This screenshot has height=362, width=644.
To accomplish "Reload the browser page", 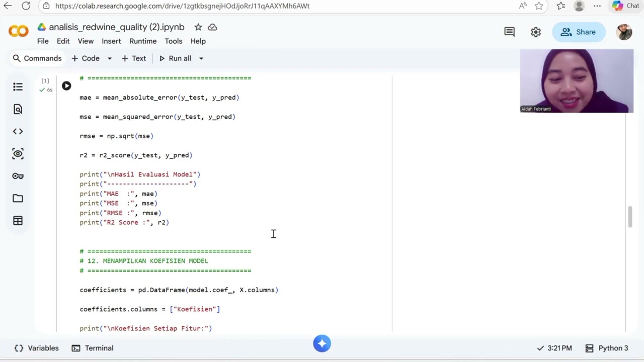I will tap(26, 6).
